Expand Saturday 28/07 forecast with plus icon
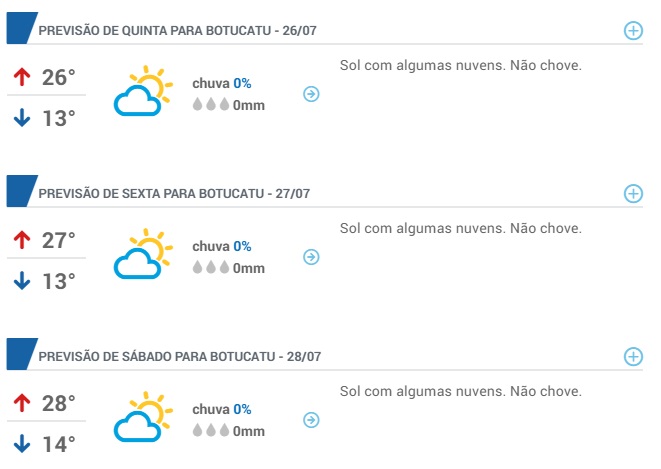Image resolution: width=661 pixels, height=469 pixels. (x=633, y=357)
